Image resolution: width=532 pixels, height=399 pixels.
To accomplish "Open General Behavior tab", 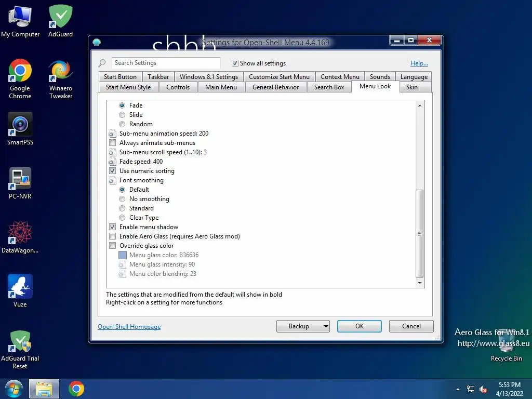I will click(275, 87).
